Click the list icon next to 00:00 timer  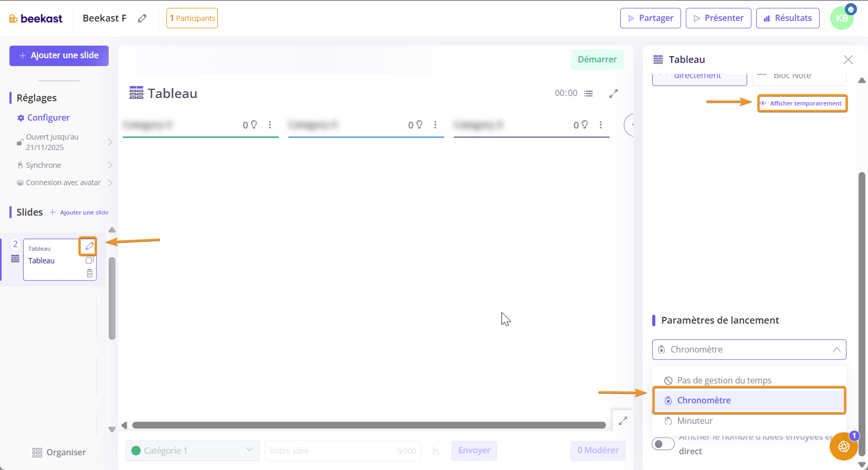pos(589,93)
